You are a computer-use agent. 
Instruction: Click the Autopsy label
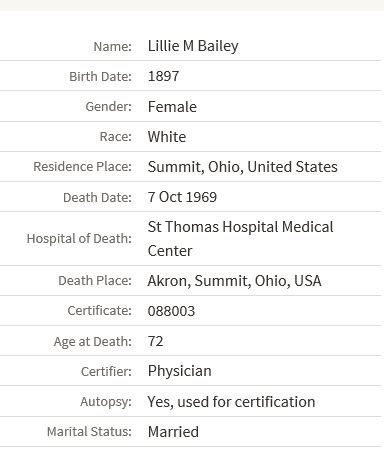tap(106, 402)
